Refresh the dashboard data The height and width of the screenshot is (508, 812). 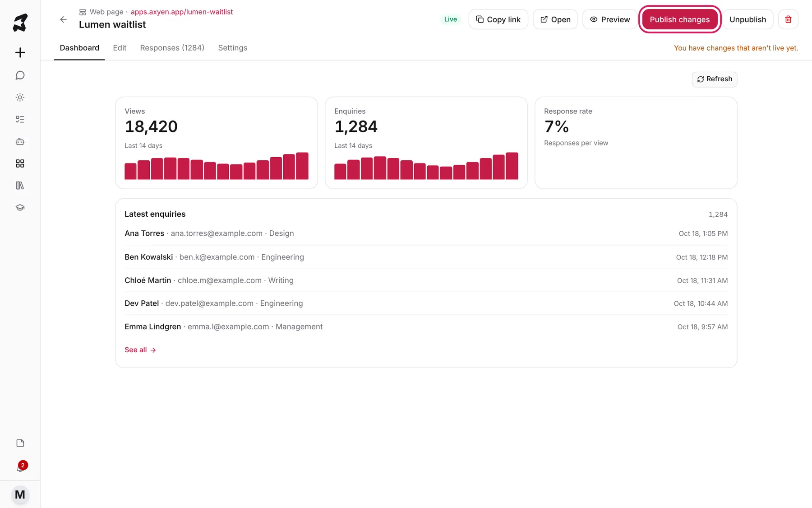[715, 79]
